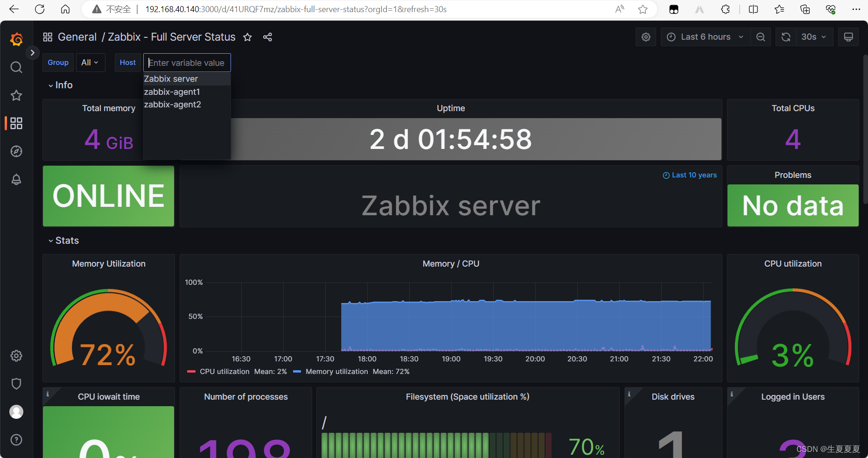
Task: Collapse the Info row
Action: [60, 85]
